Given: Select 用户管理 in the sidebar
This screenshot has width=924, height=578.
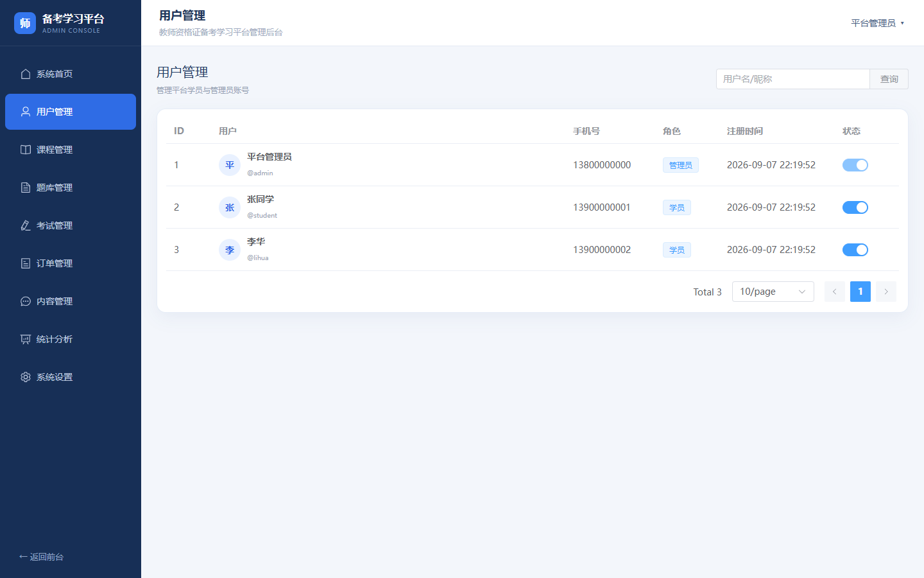Looking at the screenshot, I should pos(71,112).
